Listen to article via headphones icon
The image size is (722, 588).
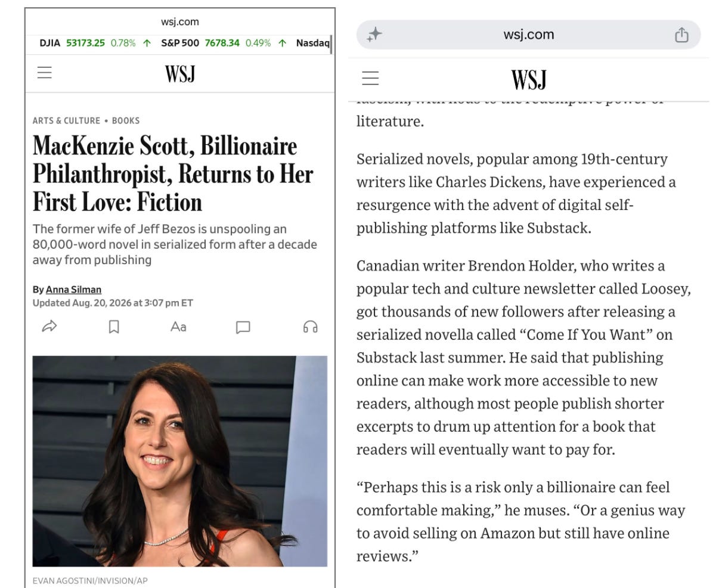point(311,326)
